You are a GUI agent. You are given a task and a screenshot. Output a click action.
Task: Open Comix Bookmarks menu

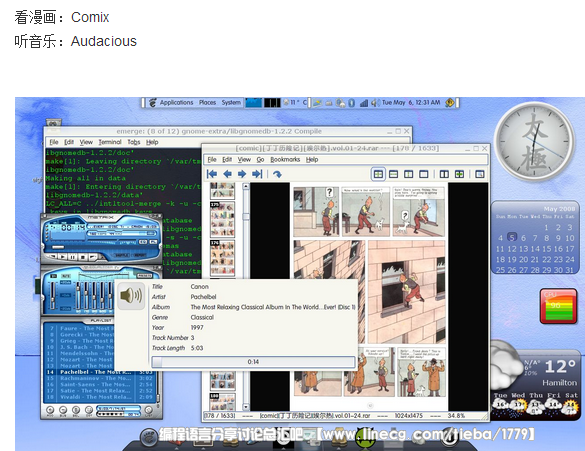(285, 160)
